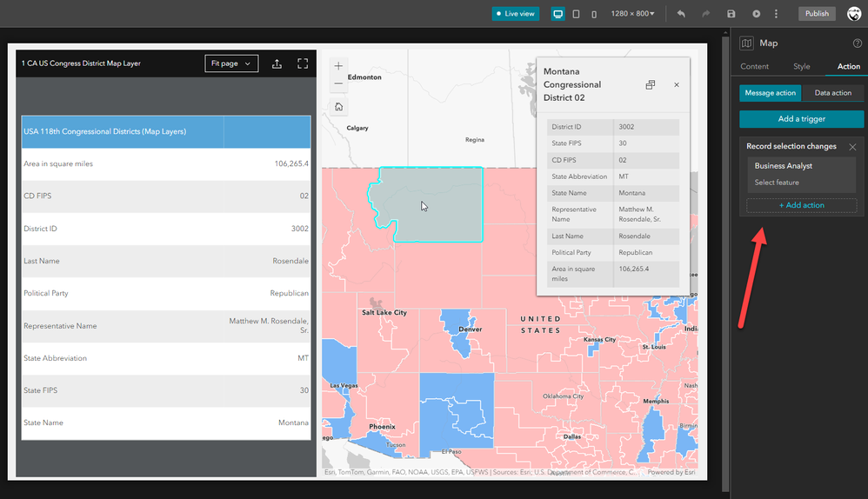Screen dimensions: 868x499
Task: Open the Business Analyst Select feature action
Action: point(802,174)
